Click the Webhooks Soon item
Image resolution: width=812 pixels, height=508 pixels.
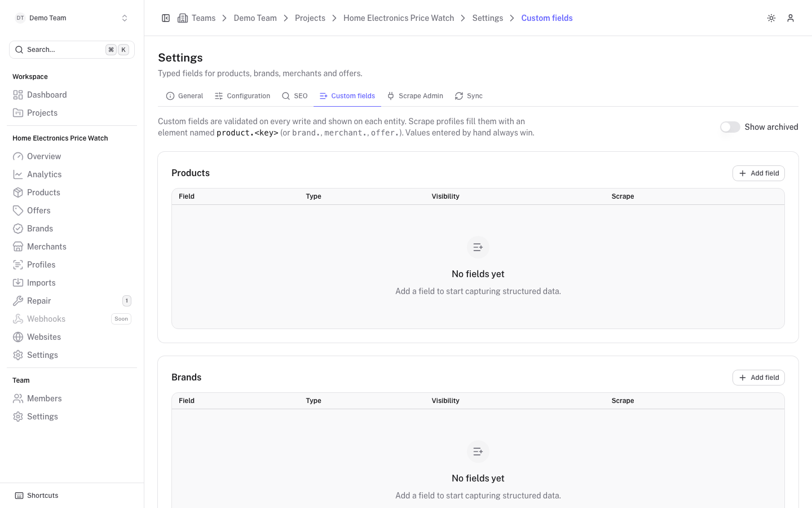point(72,319)
